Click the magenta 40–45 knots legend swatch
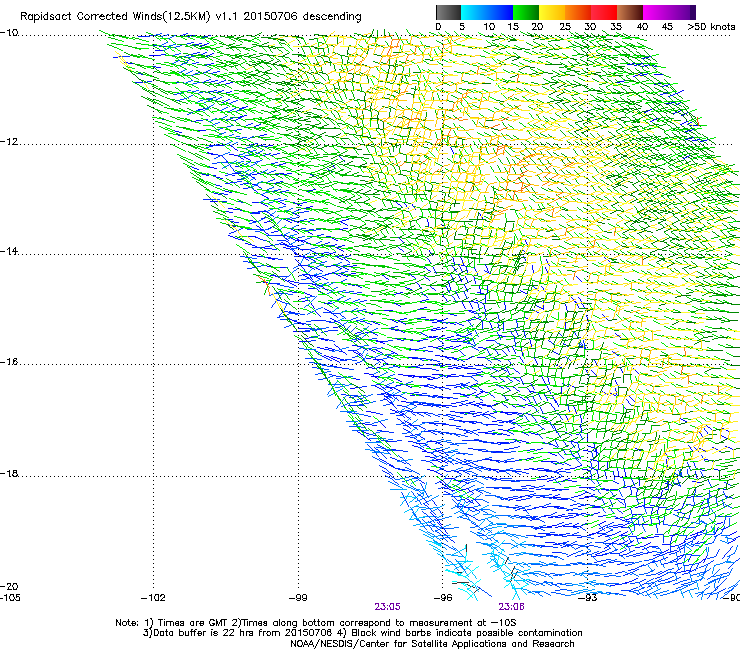This screenshot has height=650, width=740. (x=656, y=12)
